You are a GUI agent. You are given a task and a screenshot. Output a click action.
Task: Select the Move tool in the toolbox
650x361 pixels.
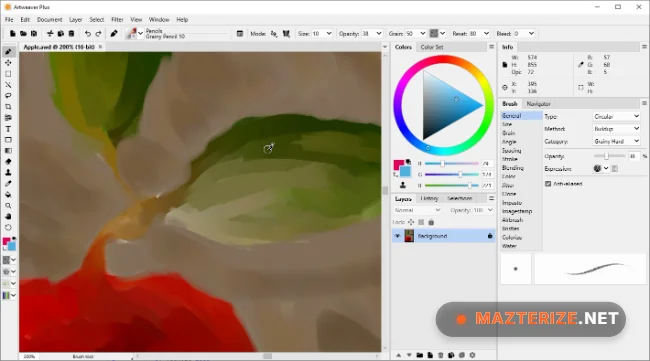(x=8, y=63)
